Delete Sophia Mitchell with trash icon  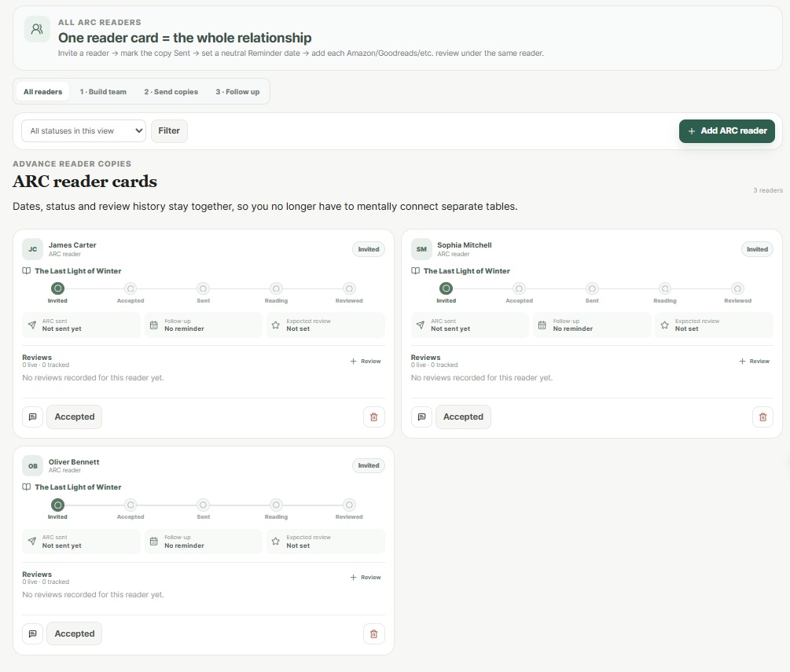[x=762, y=417]
